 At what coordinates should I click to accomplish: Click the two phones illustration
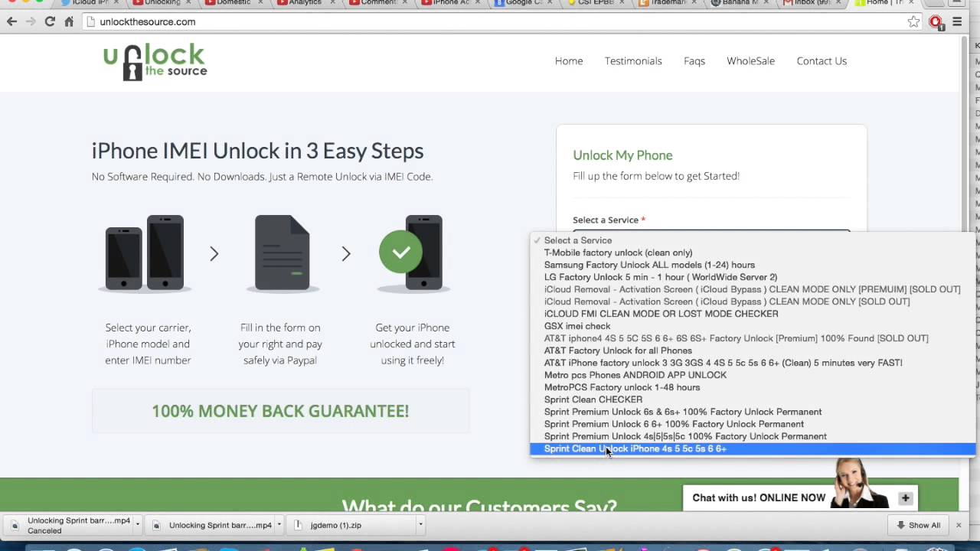145,253
